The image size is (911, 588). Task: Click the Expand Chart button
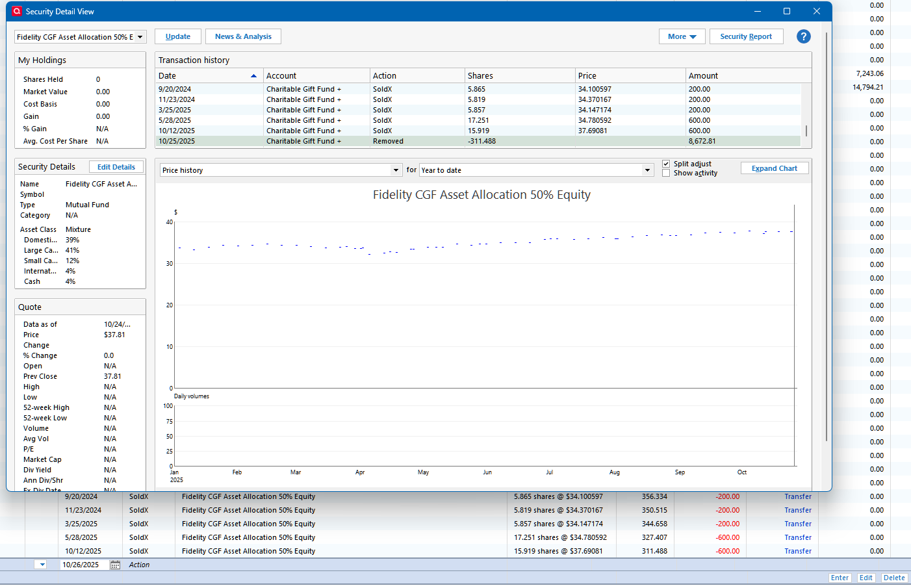775,168
